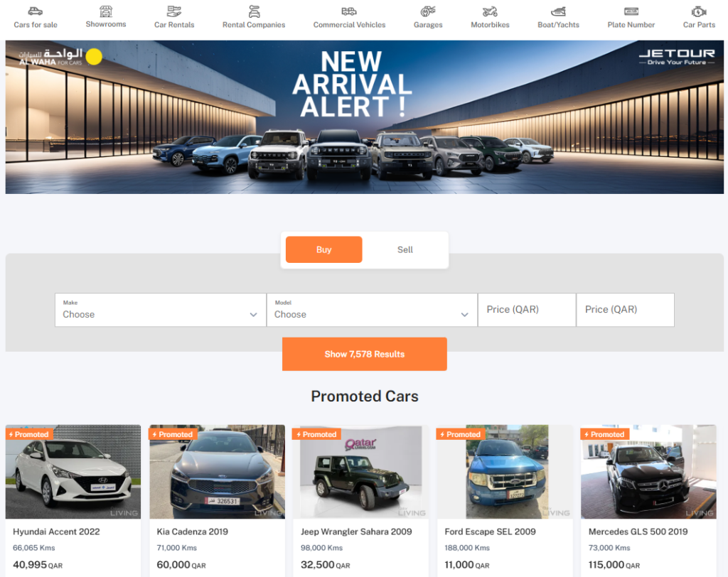Viewport: 728px width, 577px height.
Task: Switch to the Sell tab
Action: click(405, 249)
